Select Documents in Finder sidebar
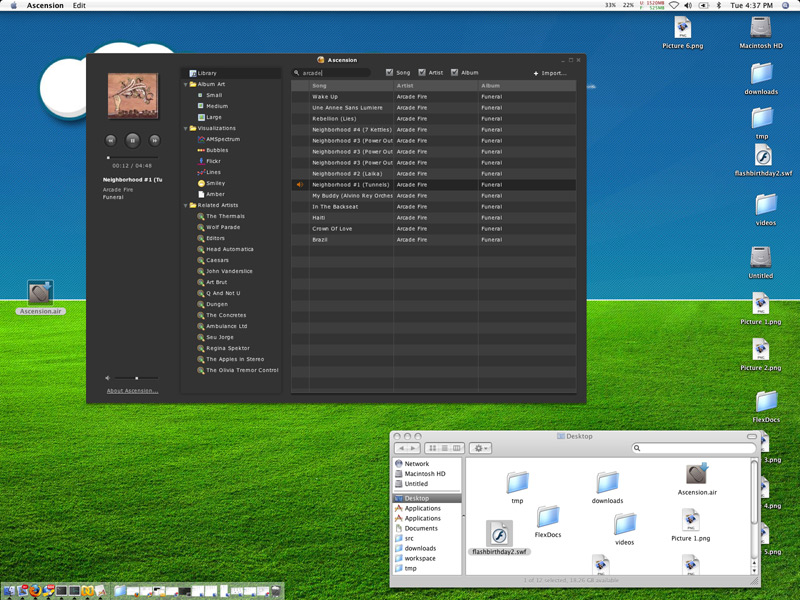The width and height of the screenshot is (800, 600). (428, 529)
